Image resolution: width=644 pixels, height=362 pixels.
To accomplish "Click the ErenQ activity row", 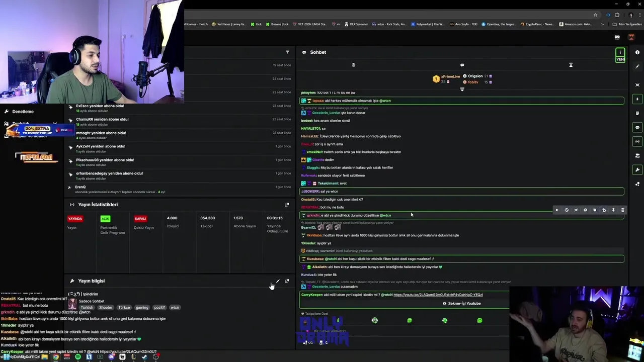I will (x=180, y=189).
